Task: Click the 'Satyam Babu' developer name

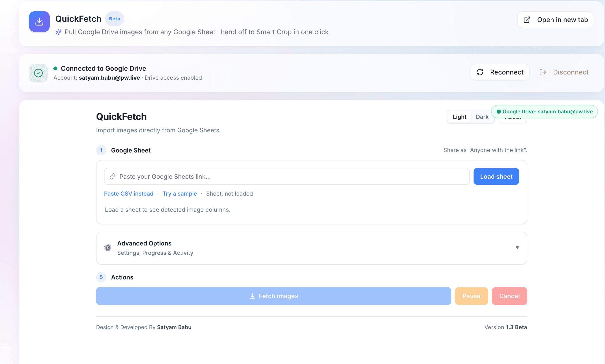Action: [174, 327]
